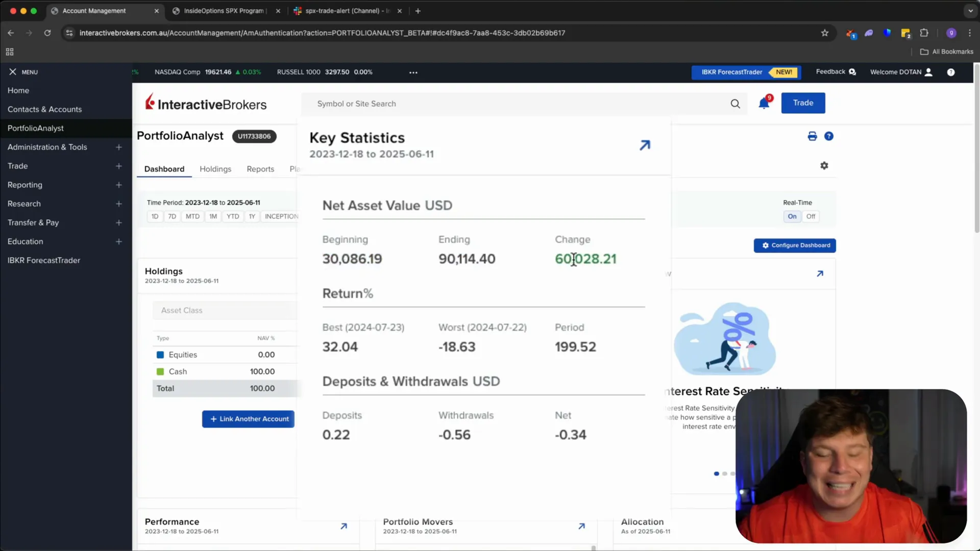
Task: Open Feedback from the top bar
Action: [x=836, y=72]
